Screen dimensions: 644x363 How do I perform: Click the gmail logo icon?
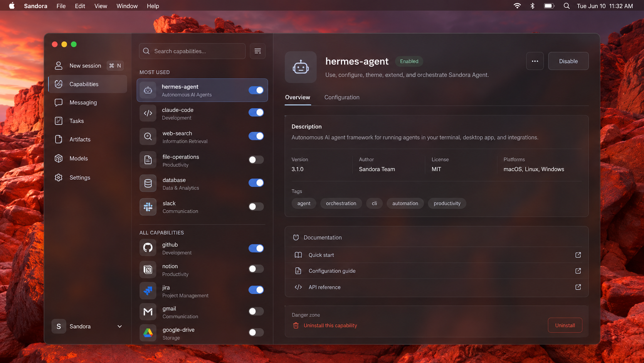(x=148, y=312)
